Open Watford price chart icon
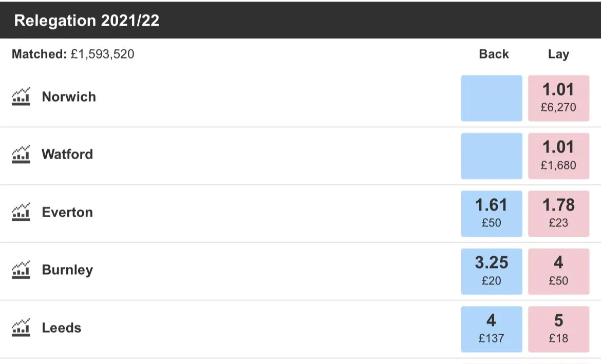The height and width of the screenshot is (364, 601). click(21, 154)
